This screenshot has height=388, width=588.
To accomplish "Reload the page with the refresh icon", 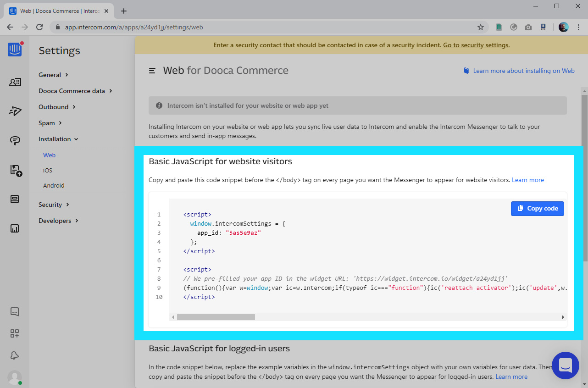I will point(39,27).
